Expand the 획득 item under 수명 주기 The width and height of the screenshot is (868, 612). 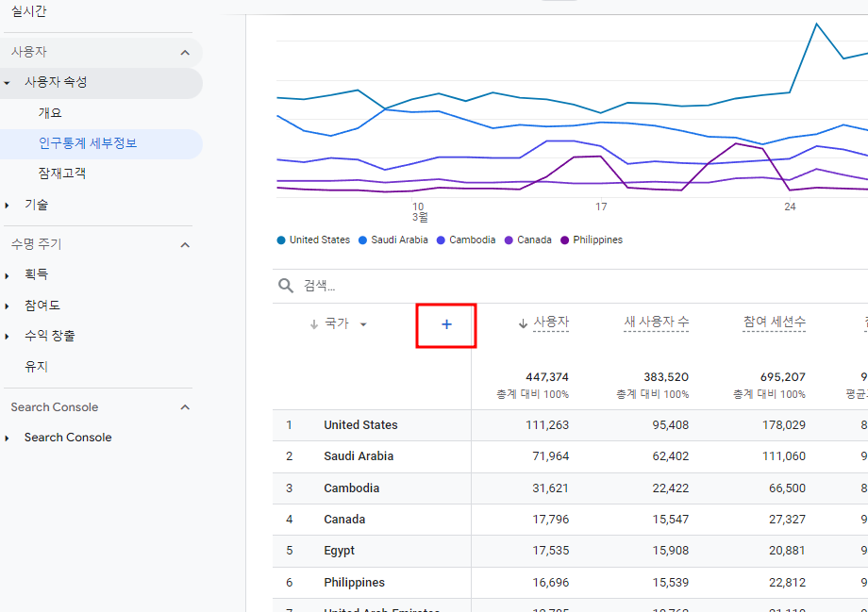(9, 274)
